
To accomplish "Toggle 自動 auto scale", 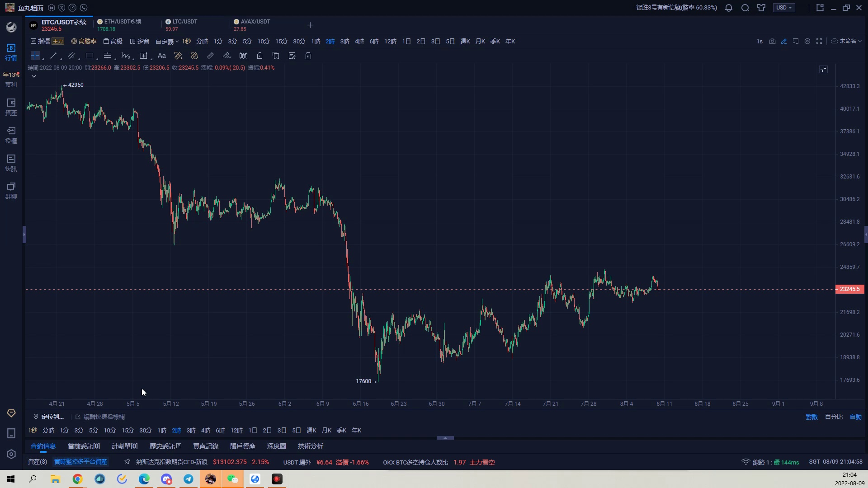I will [855, 417].
